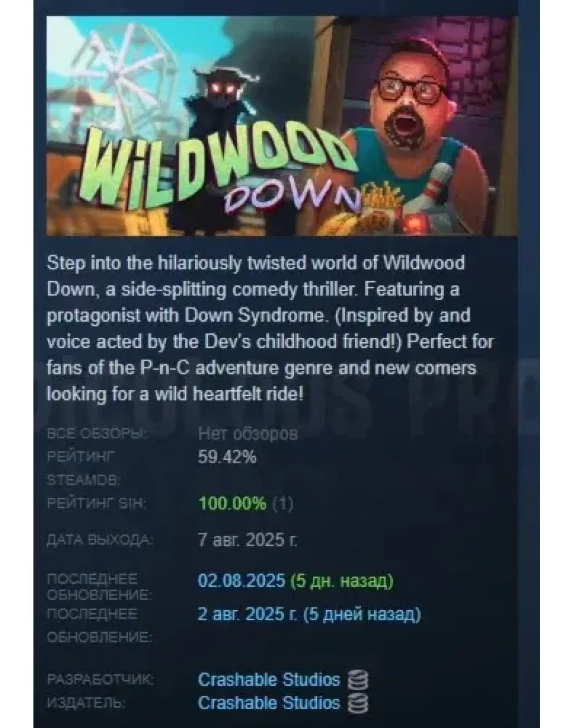Click the 'РЕЙТИНГ SIH' label
This screenshot has height=728, width=574.
[97, 503]
